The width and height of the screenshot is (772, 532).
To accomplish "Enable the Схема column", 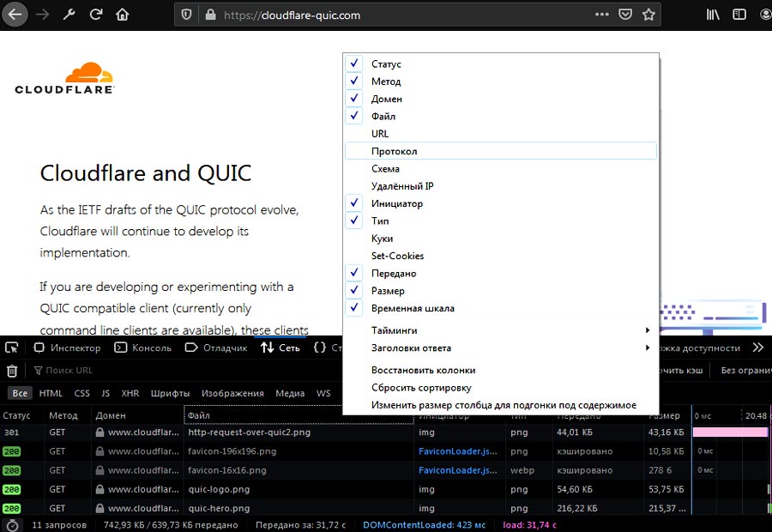I will pos(501,168).
